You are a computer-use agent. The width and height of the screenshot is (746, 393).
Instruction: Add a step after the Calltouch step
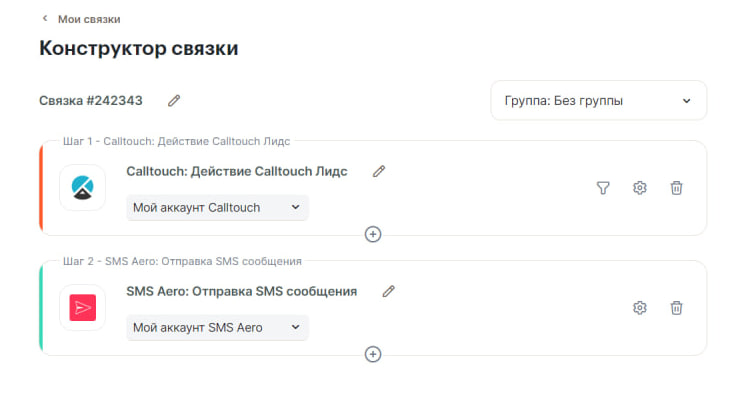[x=373, y=234]
